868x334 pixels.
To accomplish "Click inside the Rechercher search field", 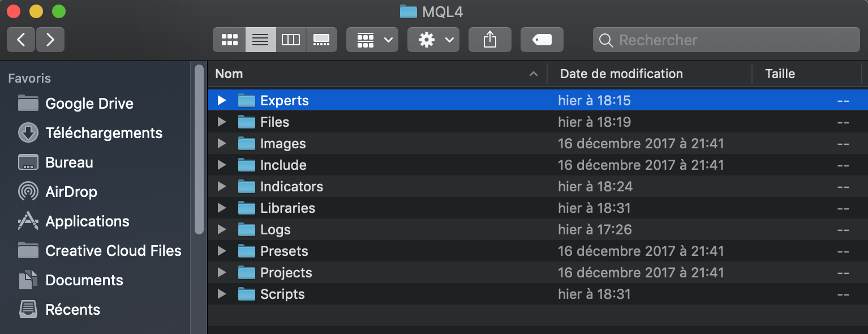I will pyautogui.click(x=727, y=40).
